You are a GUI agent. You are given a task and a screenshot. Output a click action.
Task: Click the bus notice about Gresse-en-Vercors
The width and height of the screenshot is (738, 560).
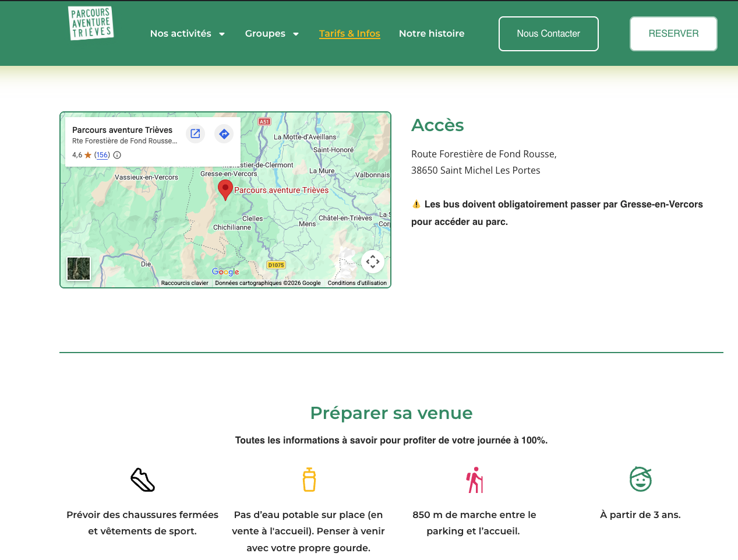pos(557,213)
